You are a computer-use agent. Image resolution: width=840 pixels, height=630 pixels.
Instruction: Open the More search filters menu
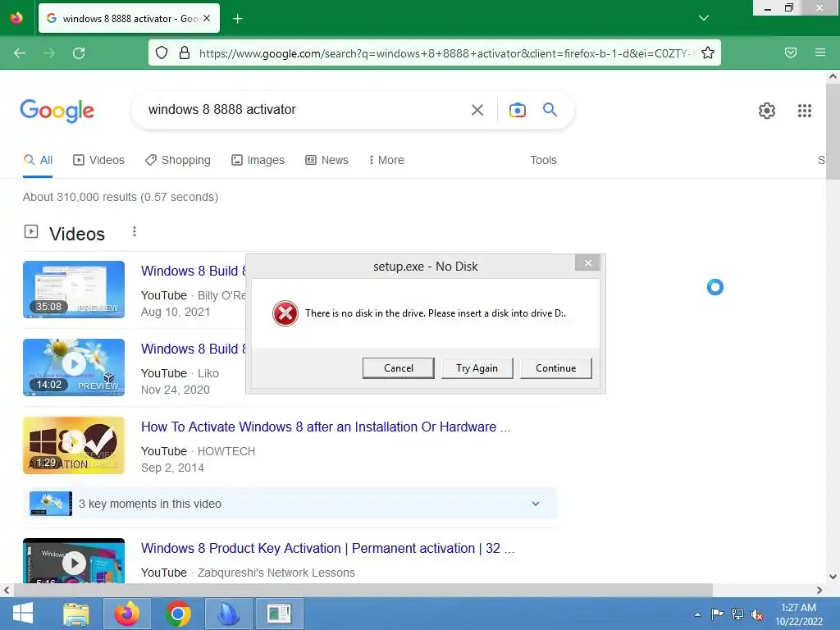tap(386, 160)
